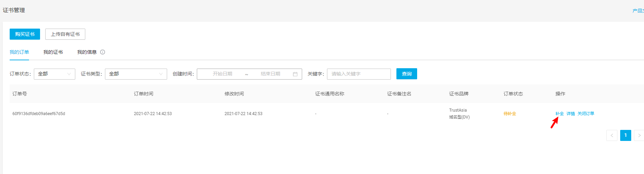Click the 关键字 keyword input box

359,74
